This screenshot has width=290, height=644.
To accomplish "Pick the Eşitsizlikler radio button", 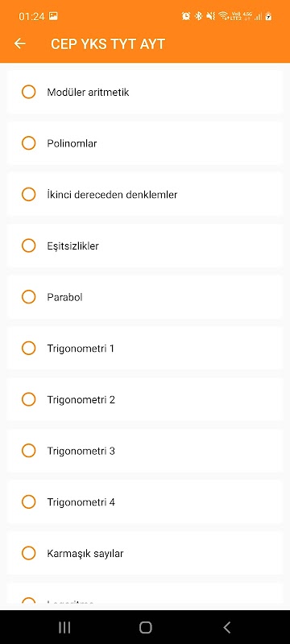I will click(28, 246).
